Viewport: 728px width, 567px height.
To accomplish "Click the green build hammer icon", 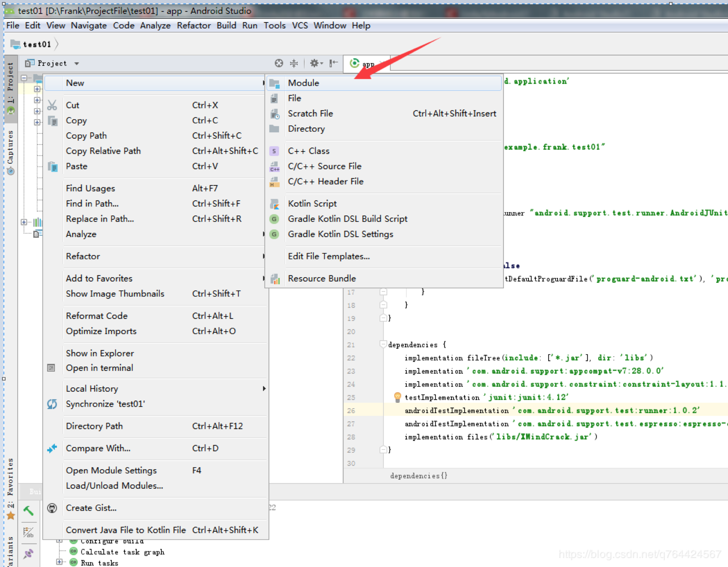I will pyautogui.click(x=29, y=511).
